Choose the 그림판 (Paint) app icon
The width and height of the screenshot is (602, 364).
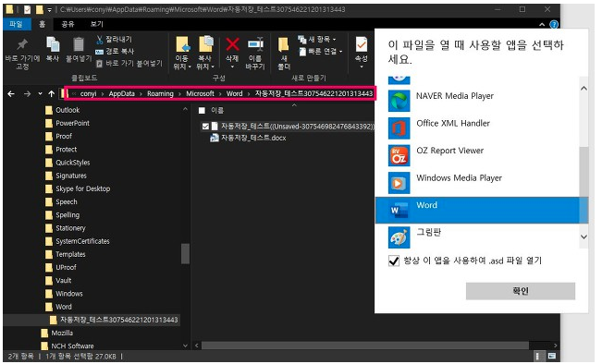click(x=399, y=237)
